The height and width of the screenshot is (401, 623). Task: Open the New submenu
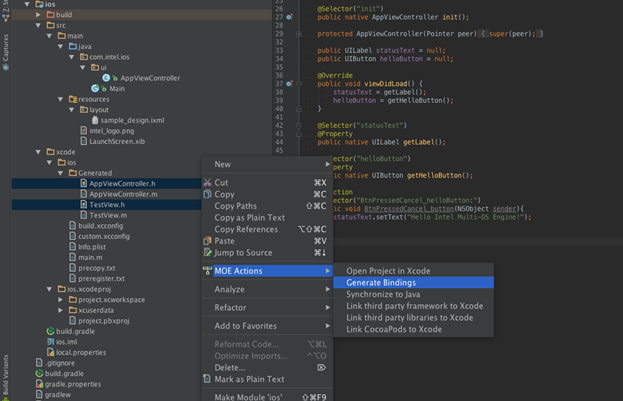pos(267,164)
